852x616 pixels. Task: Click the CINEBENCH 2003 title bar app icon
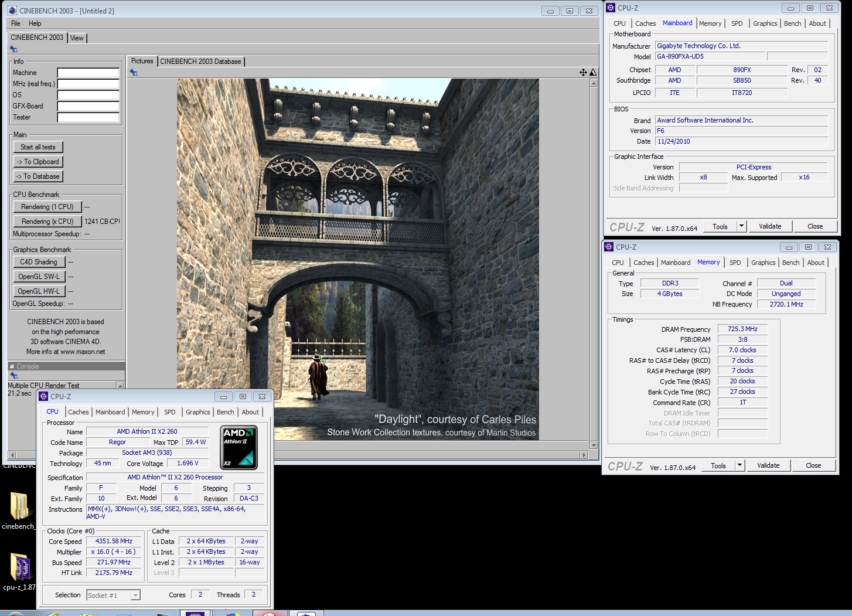point(12,11)
